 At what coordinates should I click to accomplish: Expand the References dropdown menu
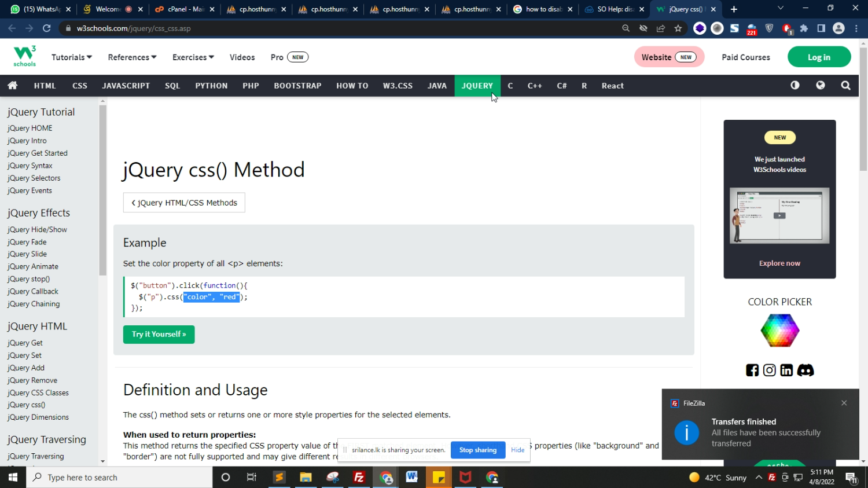pyautogui.click(x=132, y=57)
